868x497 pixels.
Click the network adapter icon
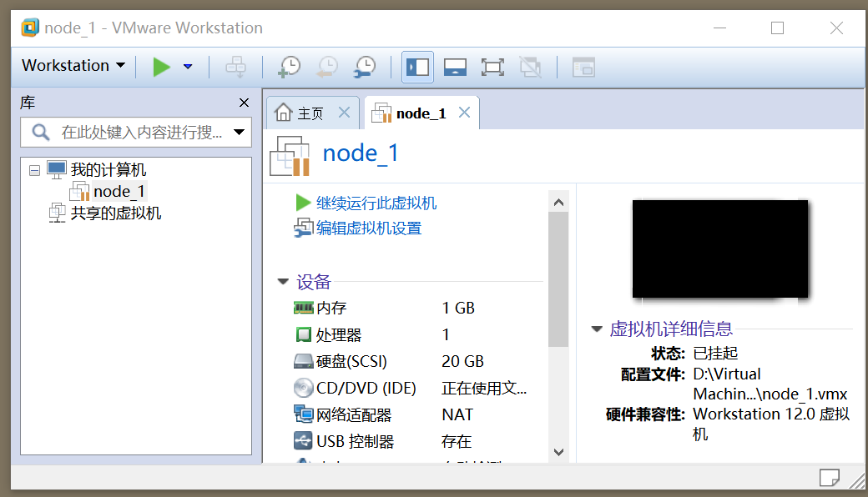coord(303,414)
